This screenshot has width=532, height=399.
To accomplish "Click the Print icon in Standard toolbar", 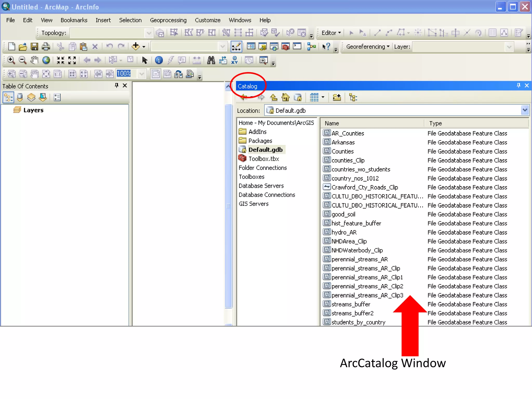I will tap(46, 46).
